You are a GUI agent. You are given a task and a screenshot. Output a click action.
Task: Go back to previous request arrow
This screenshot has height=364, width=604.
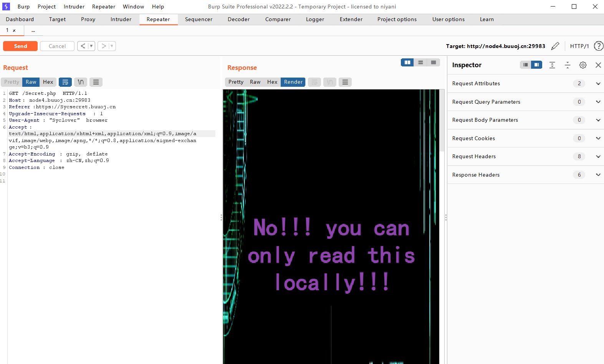(x=83, y=46)
